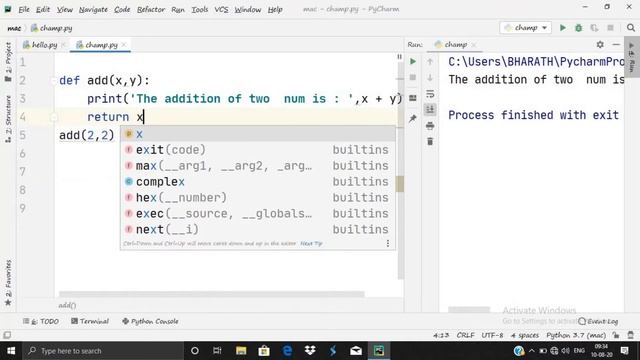Open the Mail app from taskbar

pyautogui.click(x=356, y=351)
